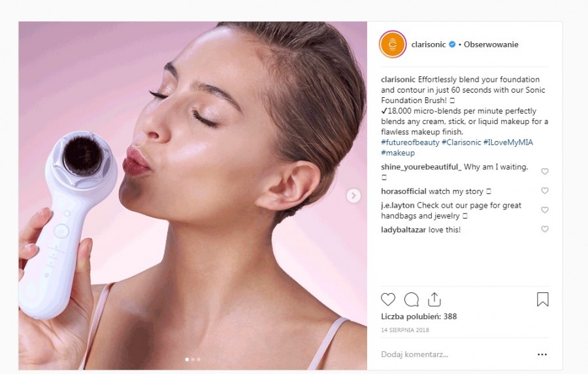Screen dimensions: 588x374
Task: Open the ladybaltazar commenter profile
Action: 402,230
